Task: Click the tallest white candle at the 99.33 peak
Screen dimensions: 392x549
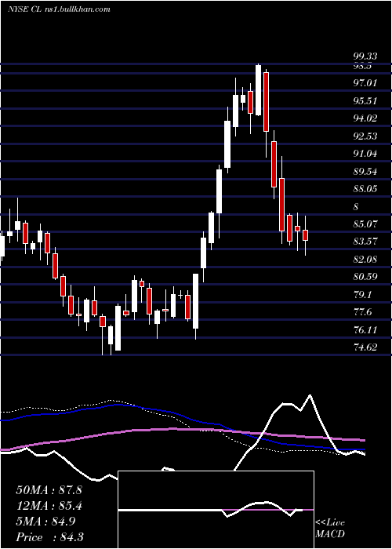Action: coord(258,90)
